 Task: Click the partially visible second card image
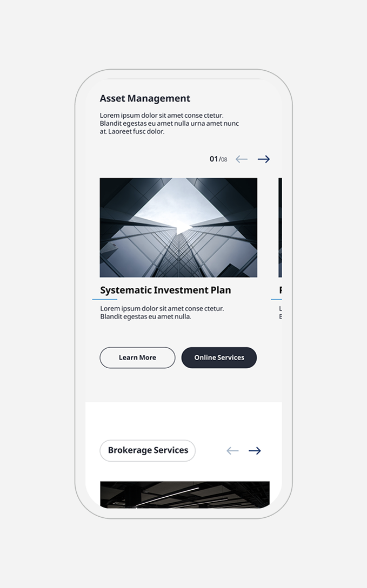pos(280,227)
